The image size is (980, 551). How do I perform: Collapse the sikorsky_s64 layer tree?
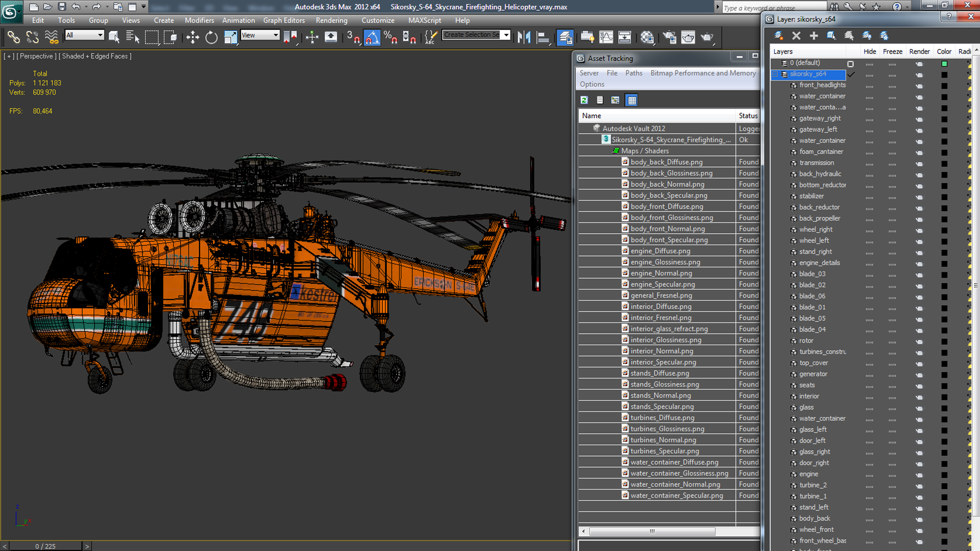coord(775,74)
